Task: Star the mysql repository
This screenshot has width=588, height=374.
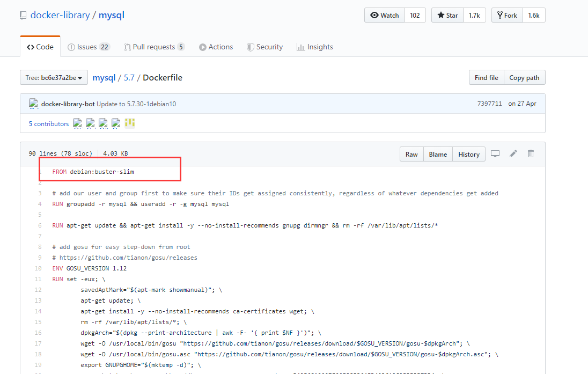Action: pyautogui.click(x=447, y=16)
